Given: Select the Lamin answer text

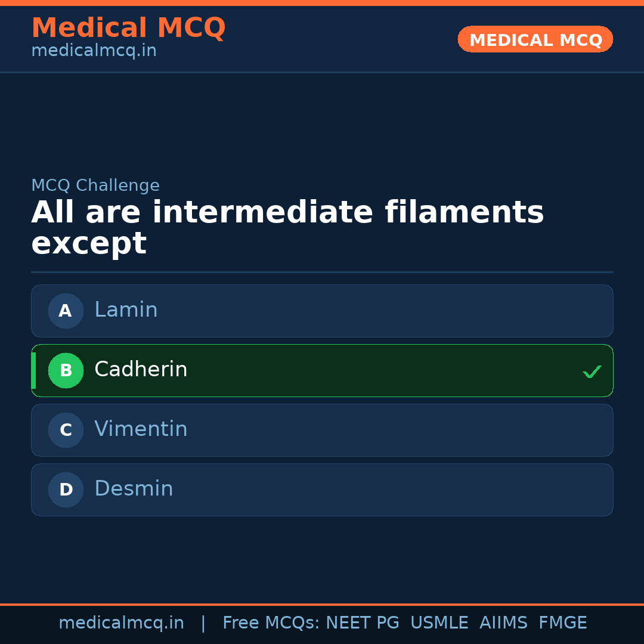Looking at the screenshot, I should [126, 310].
